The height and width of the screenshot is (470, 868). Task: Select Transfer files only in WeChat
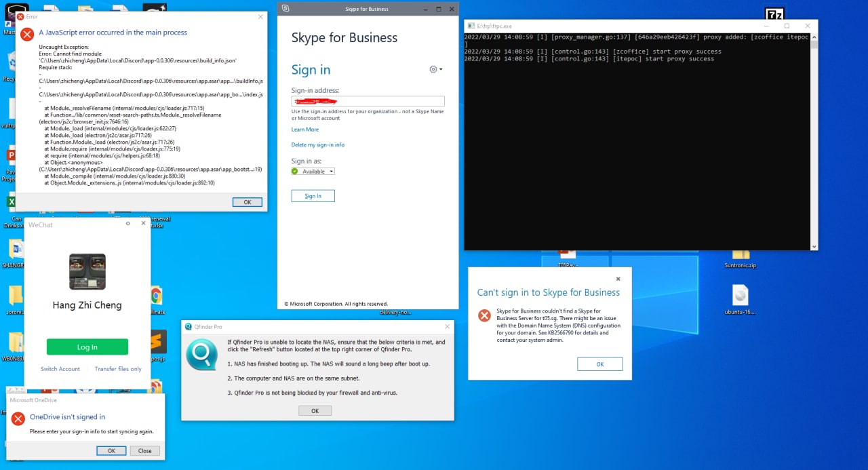pyautogui.click(x=118, y=369)
